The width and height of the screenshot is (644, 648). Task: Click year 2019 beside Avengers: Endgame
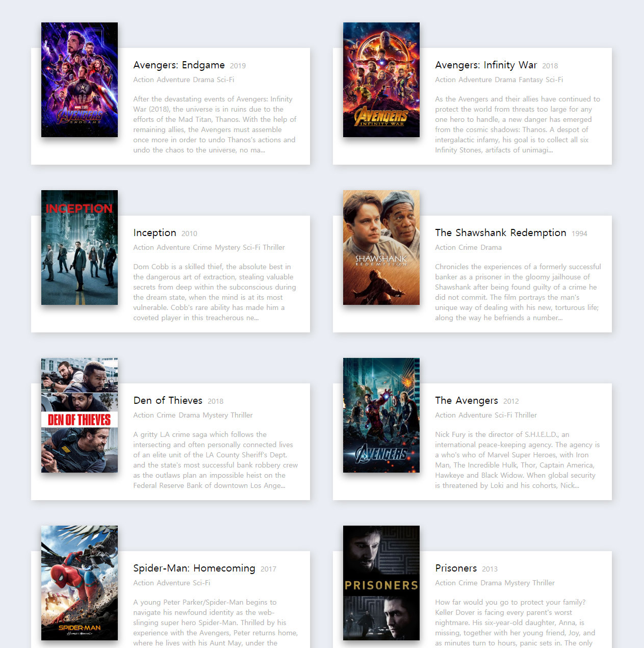pyautogui.click(x=238, y=66)
